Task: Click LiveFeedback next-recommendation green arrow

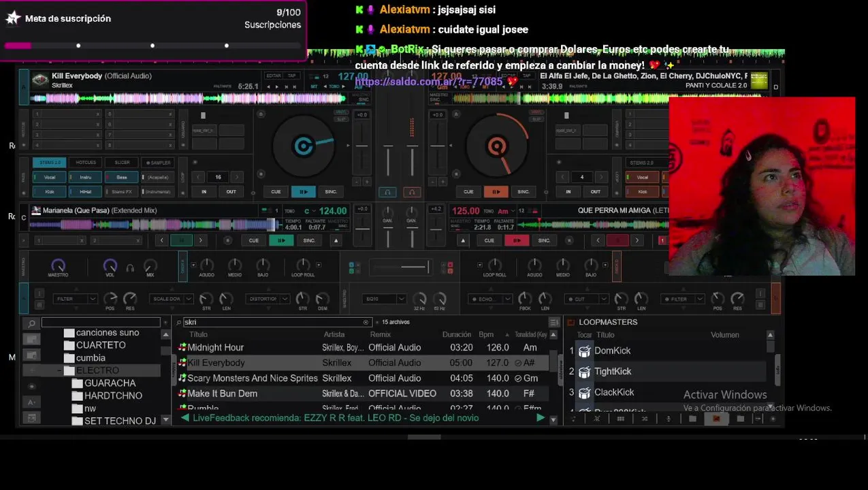Action: (x=541, y=418)
